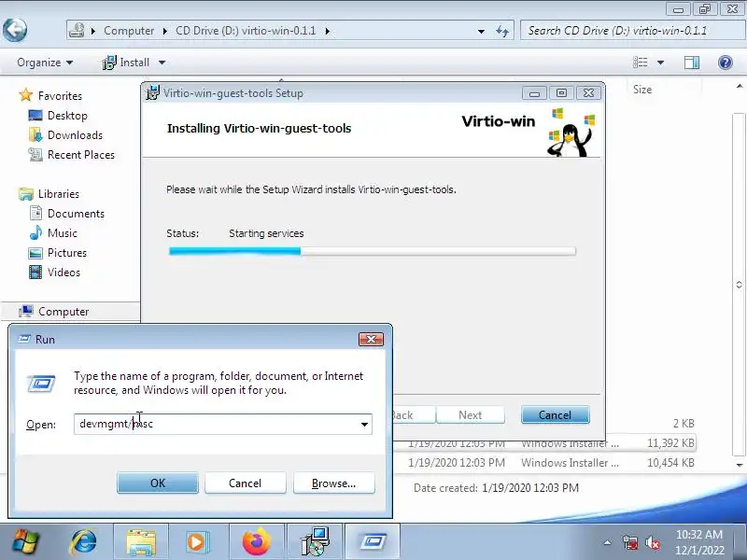Open the Videos library icon
Screen dimensions: 747x560
35,273
